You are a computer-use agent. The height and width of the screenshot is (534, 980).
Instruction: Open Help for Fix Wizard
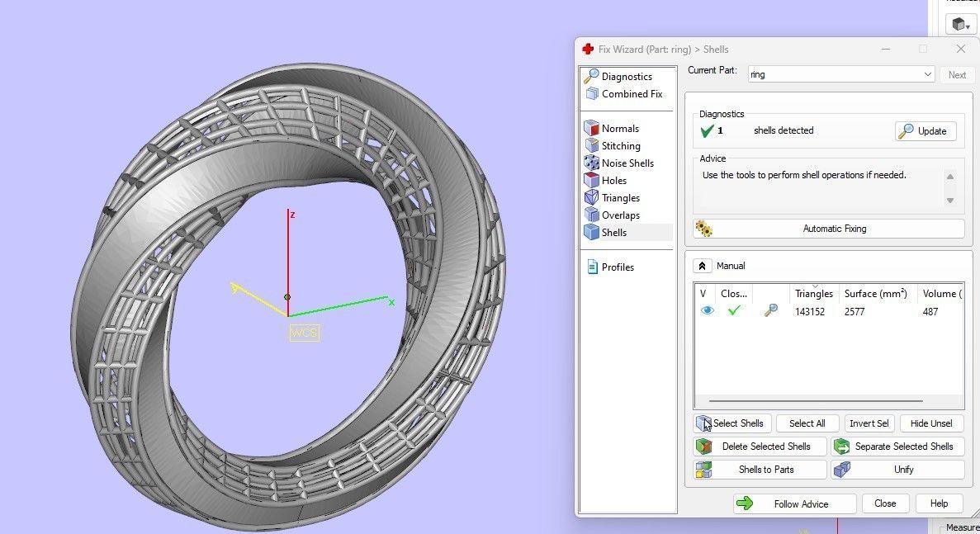point(939,503)
